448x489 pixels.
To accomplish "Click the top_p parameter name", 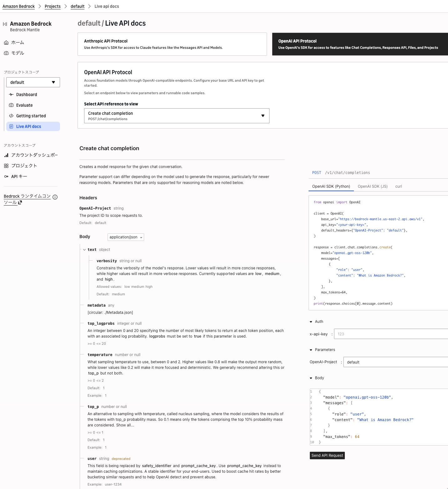I will pos(93,407).
